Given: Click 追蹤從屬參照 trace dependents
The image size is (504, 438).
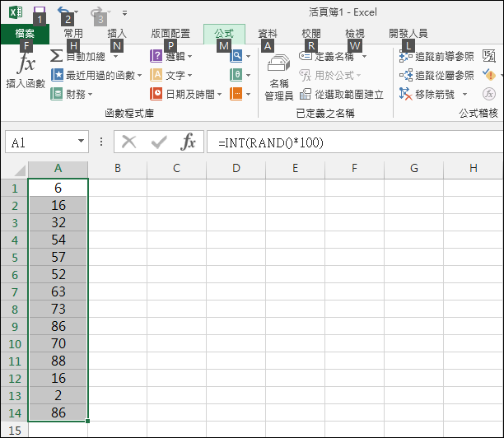Looking at the screenshot, I should [x=436, y=75].
